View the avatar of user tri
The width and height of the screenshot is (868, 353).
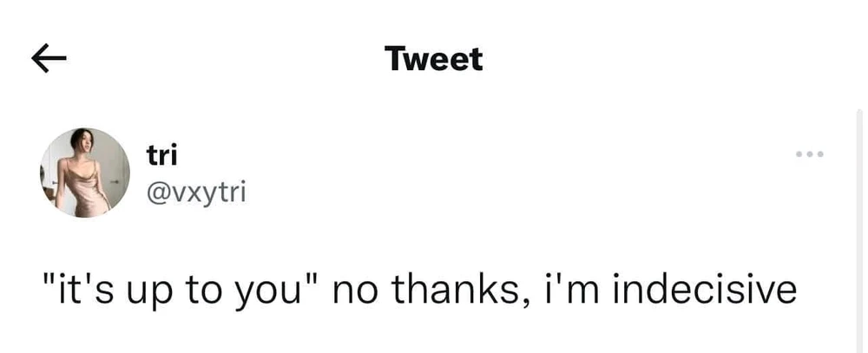pyautogui.click(x=84, y=173)
